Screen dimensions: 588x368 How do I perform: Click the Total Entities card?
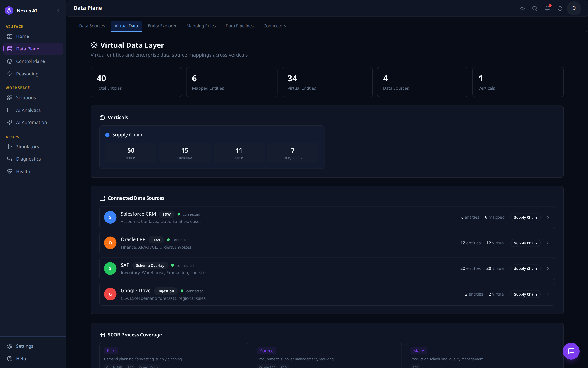[136, 82]
